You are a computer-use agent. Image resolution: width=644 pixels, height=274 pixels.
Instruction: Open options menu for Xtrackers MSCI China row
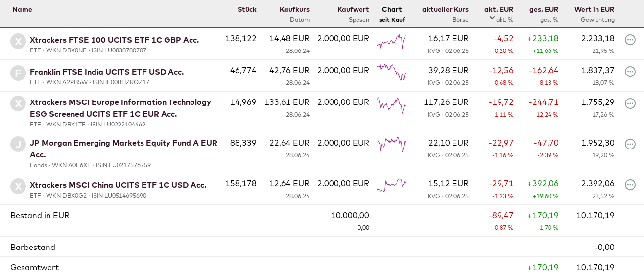630,185
